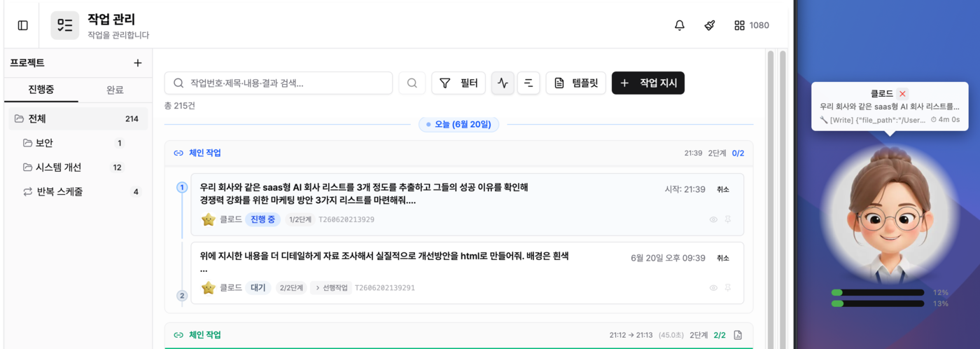The width and height of the screenshot is (980, 349).
Task: Switch to the 완료 tab
Action: 115,90
